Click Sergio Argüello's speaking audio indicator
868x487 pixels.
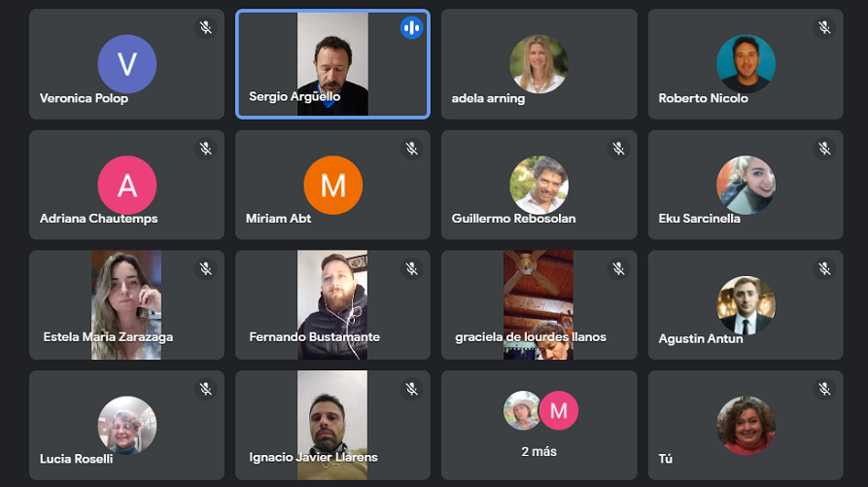coord(411,28)
